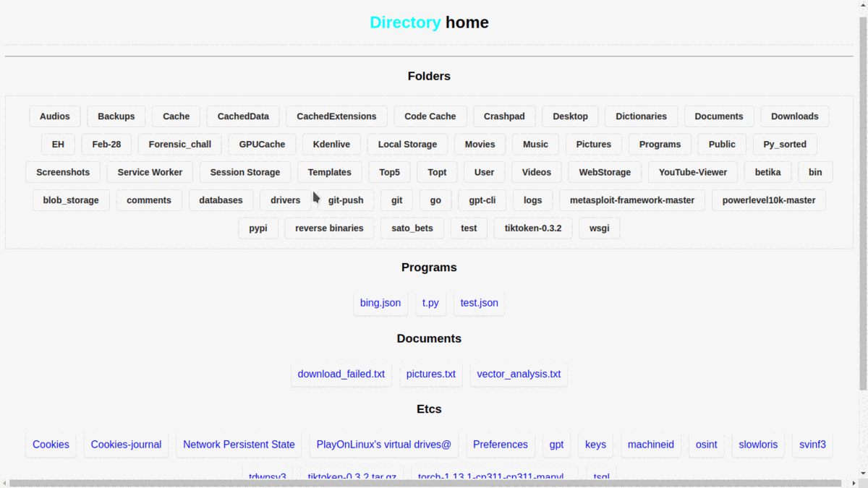Viewport: 868px width, 488px height.
Task: Open the t.py file link
Action: pos(430,303)
